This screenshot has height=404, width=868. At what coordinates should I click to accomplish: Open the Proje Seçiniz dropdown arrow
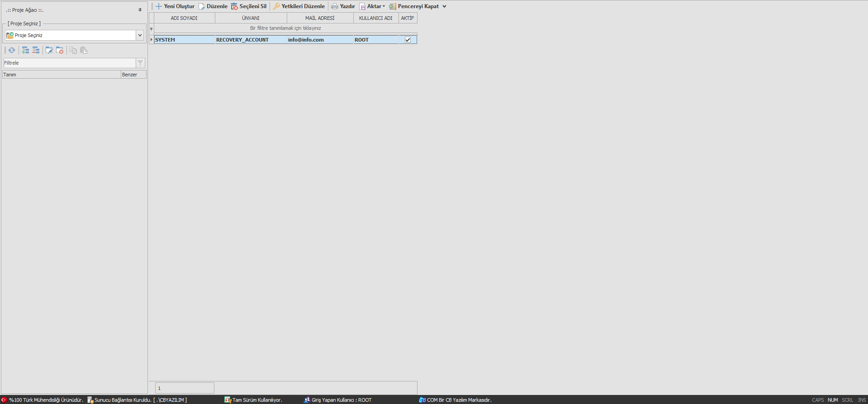[140, 35]
